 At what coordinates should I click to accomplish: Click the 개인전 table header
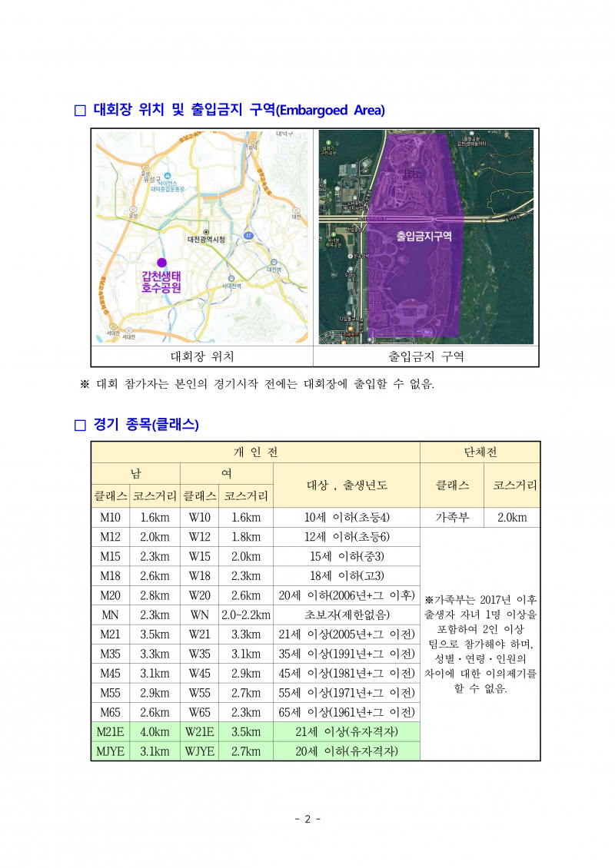click(255, 452)
